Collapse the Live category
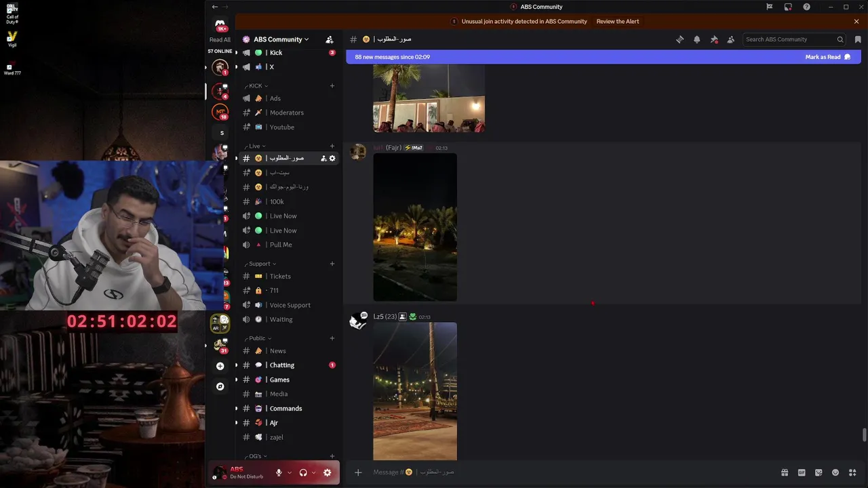Image resolution: width=868 pixels, height=488 pixels. pos(256,146)
